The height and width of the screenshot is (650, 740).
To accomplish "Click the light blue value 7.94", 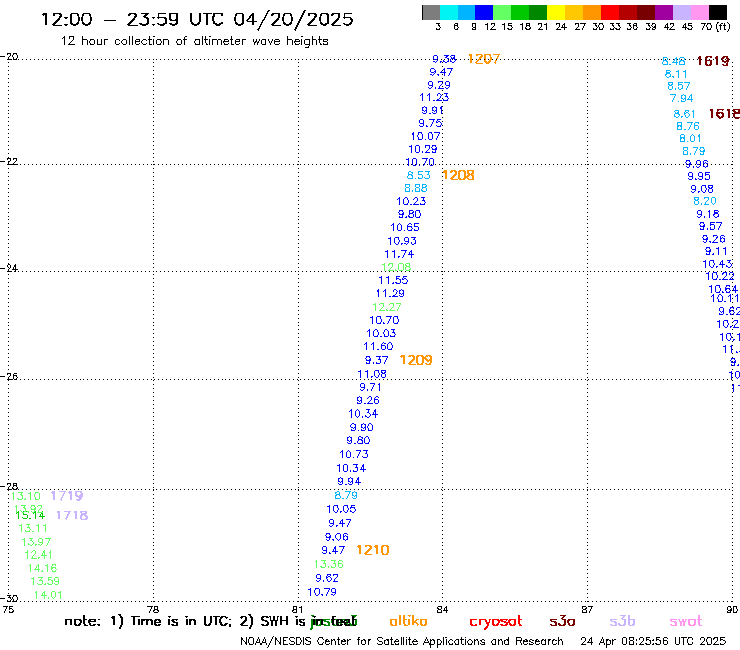I will pyautogui.click(x=681, y=98).
